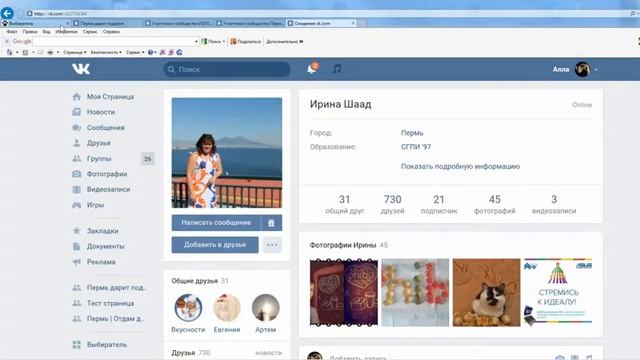640x360 pixels.
Task: Open the notifications bell
Action: click(x=312, y=69)
